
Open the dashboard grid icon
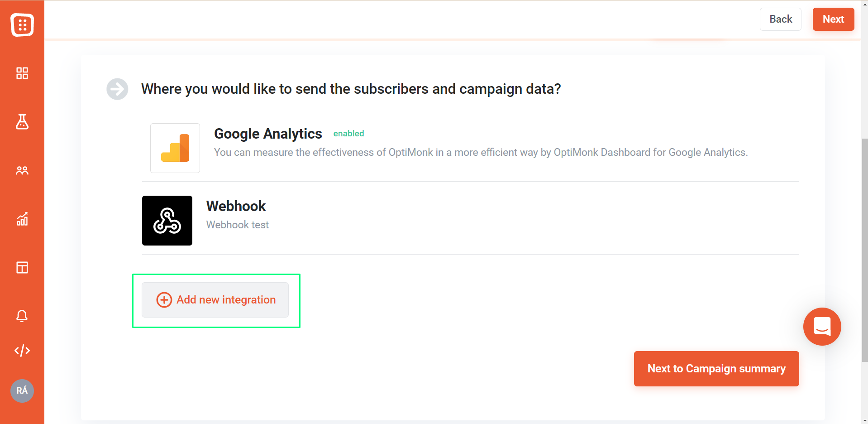point(22,73)
